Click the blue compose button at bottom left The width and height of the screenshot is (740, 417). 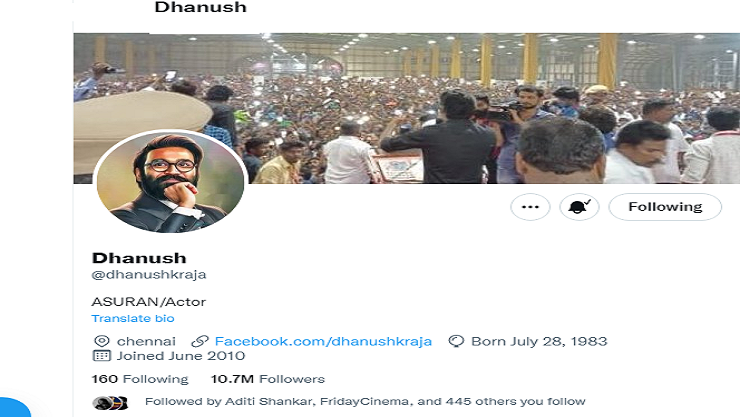click(13, 409)
